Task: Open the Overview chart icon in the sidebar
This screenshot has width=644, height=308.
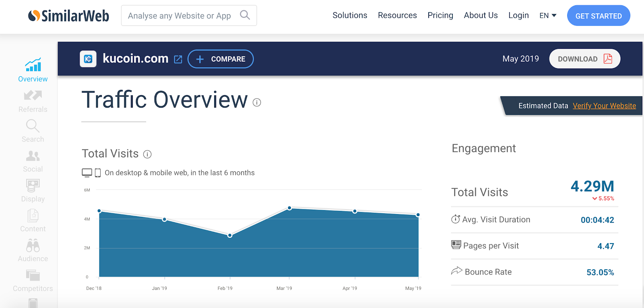Action: (33, 65)
